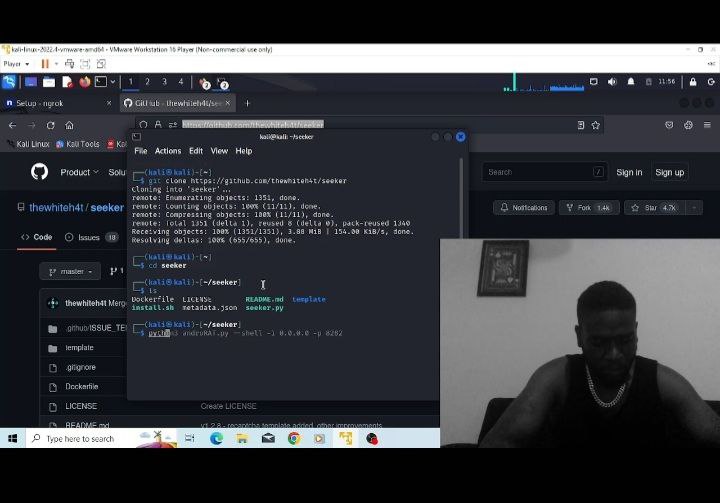Open the terminal Help menu
The height and width of the screenshot is (503, 720).
point(244,151)
